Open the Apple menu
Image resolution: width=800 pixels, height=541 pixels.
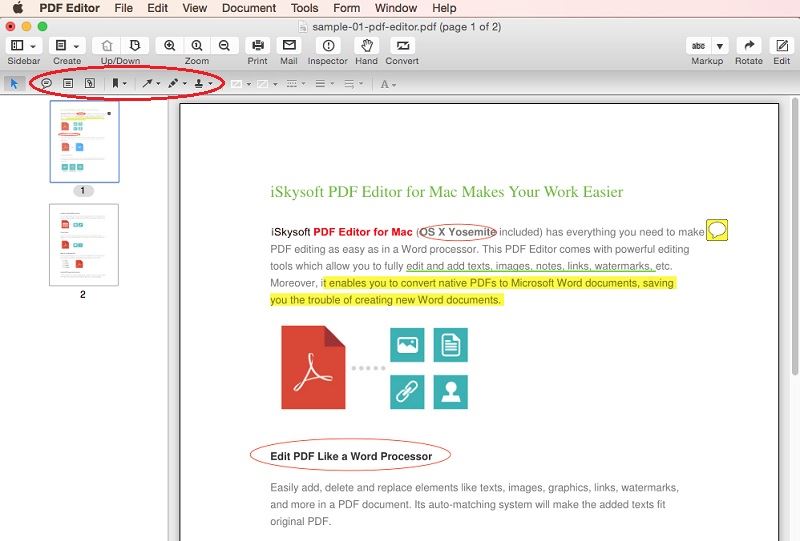point(18,8)
